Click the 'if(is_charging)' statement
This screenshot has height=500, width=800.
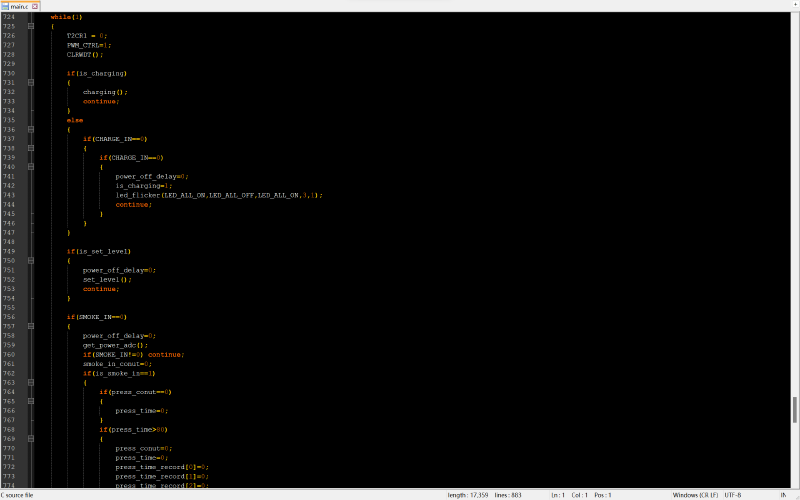(x=97, y=73)
